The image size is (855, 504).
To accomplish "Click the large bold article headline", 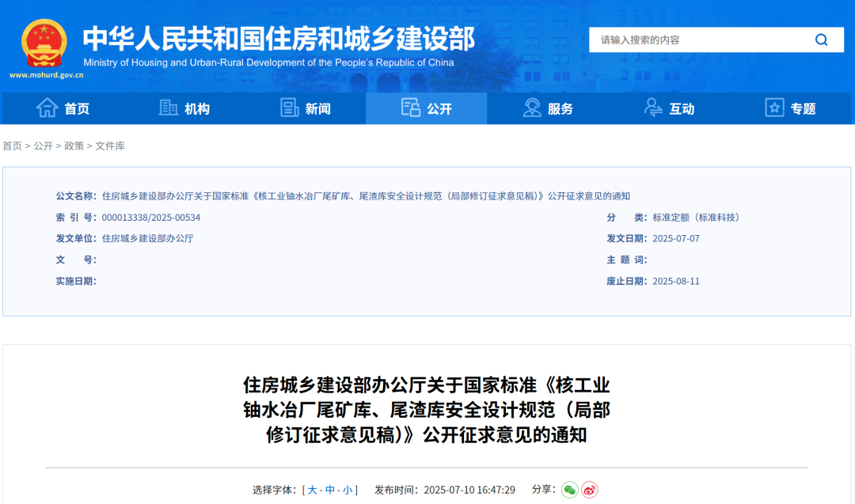I will pyautogui.click(x=427, y=410).
